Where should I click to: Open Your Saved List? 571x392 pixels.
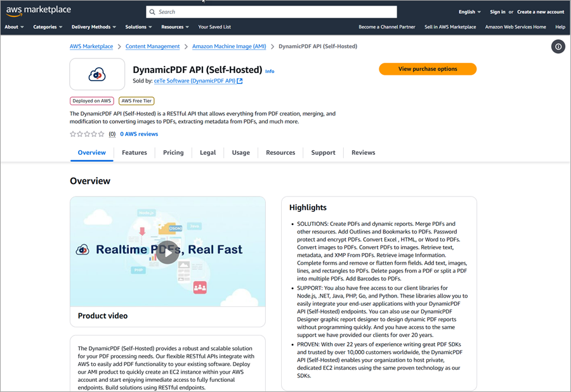214,27
